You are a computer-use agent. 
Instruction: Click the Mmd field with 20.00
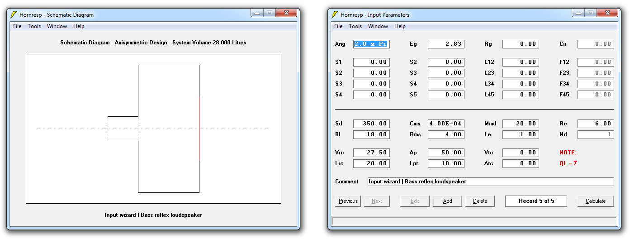521,124
